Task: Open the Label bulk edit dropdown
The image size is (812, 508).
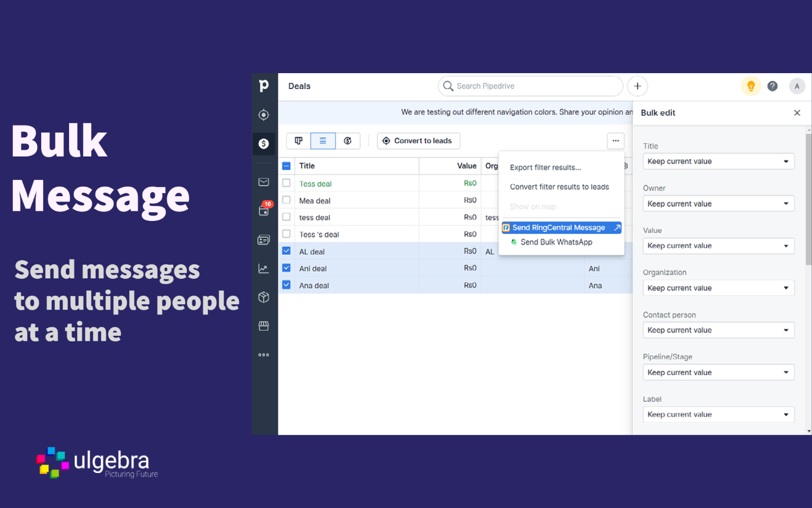Action: (719, 415)
